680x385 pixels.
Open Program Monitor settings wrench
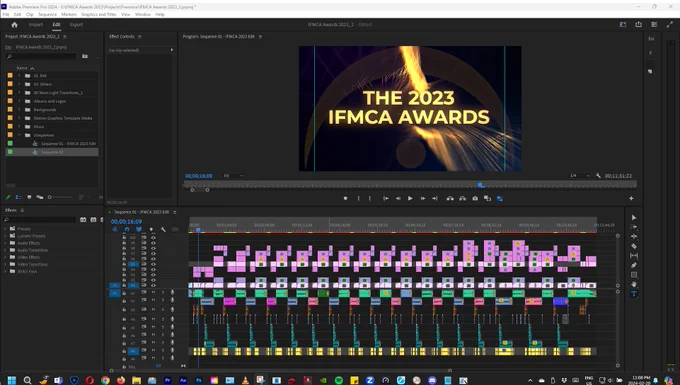(598, 176)
